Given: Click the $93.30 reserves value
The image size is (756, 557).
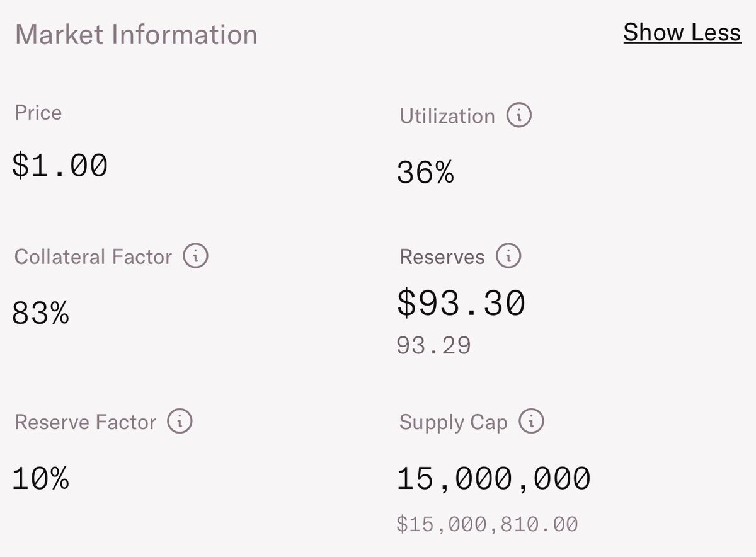Looking at the screenshot, I should click(461, 303).
